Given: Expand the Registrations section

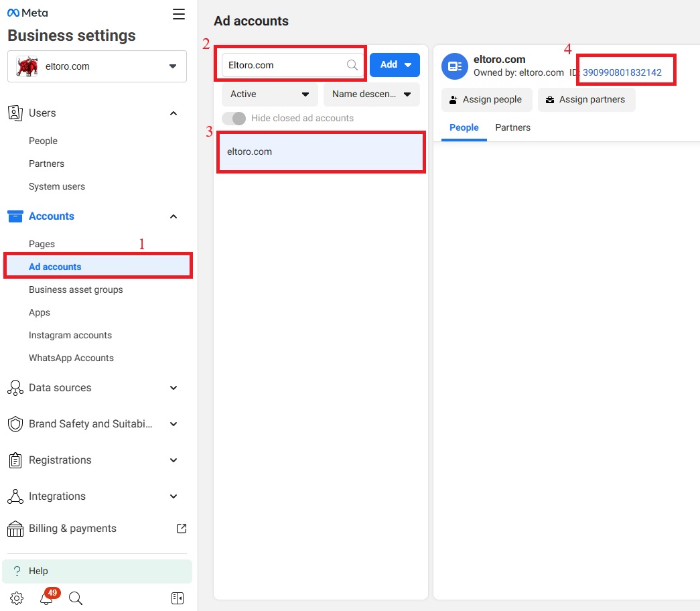Looking at the screenshot, I should tap(173, 460).
